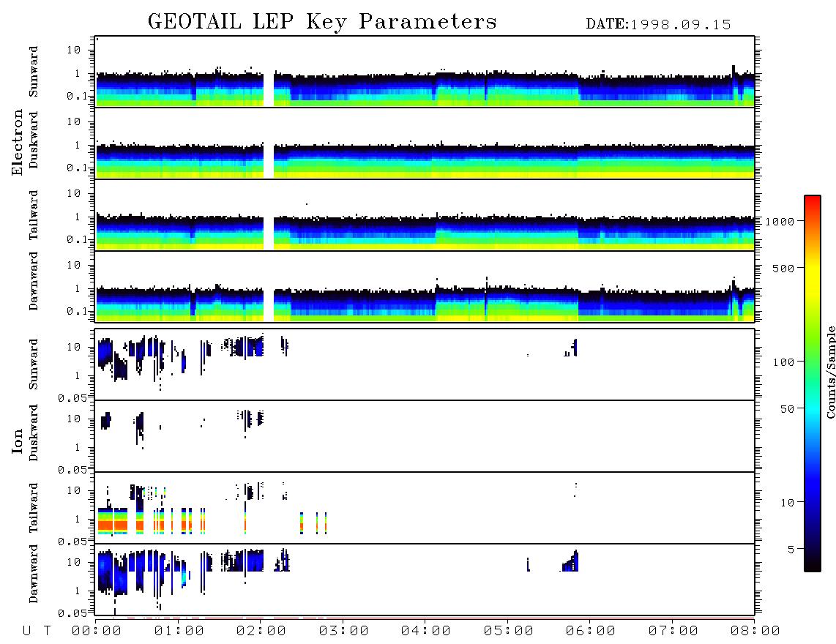Click the Electron Sunward spectrogram panel
The height and width of the screenshot is (644, 836).
(425, 72)
